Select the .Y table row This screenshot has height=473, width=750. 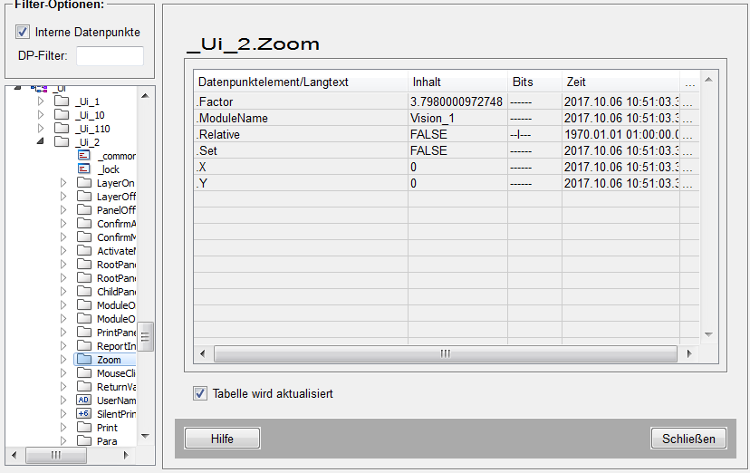click(x=446, y=183)
